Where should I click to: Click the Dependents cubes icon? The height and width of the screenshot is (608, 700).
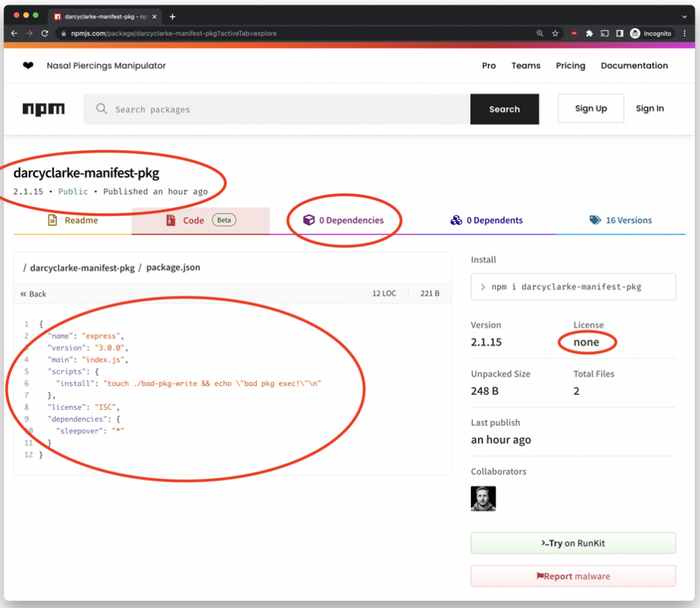coord(456,220)
